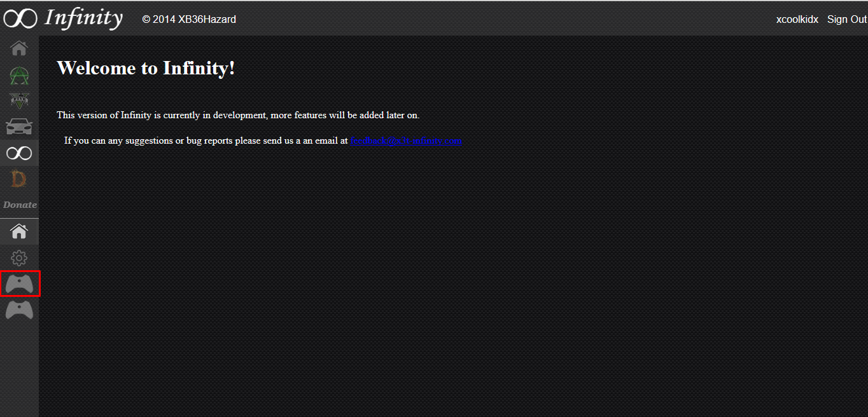This screenshot has width=868, height=417.
Task: Click the dim gray home icon atop the sidebar
Action: click(19, 48)
